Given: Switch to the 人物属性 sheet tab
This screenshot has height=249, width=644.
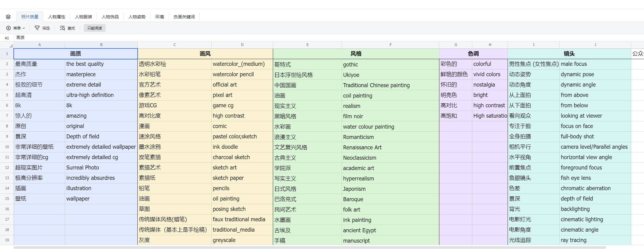Looking at the screenshot, I should 57,17.
